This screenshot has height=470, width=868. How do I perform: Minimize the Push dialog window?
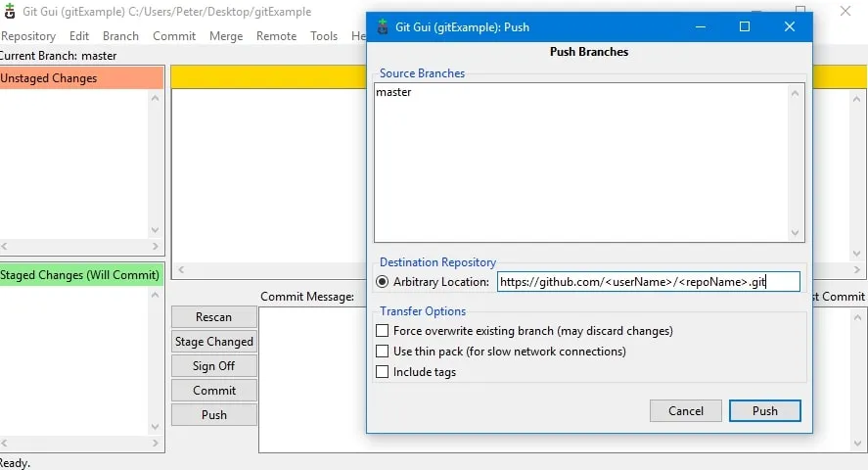point(701,26)
